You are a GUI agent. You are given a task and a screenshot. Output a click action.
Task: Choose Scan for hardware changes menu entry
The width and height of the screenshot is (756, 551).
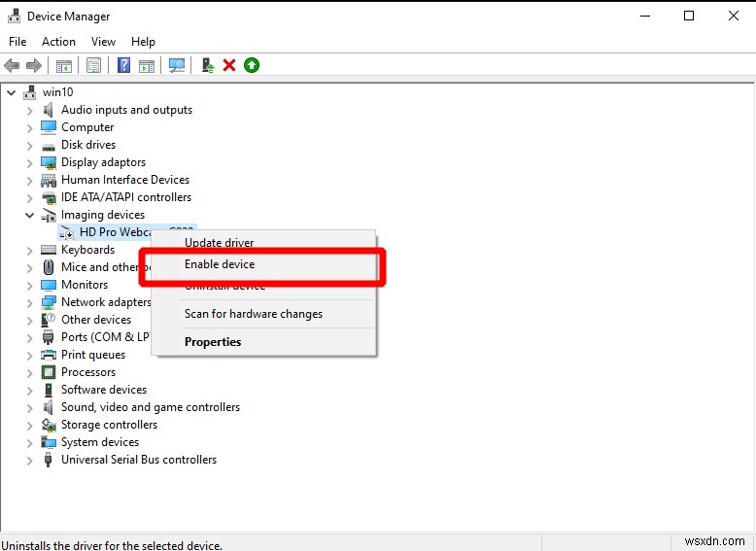click(x=263, y=314)
